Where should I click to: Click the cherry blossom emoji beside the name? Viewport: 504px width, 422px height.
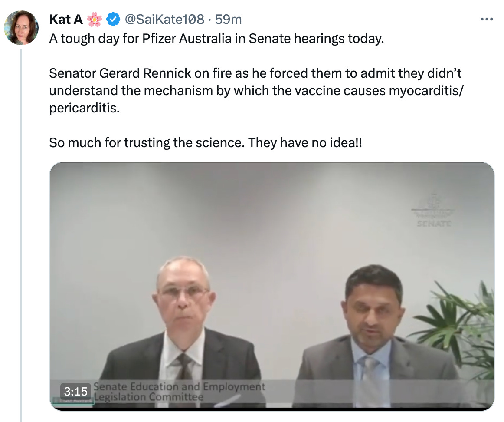[x=95, y=19]
